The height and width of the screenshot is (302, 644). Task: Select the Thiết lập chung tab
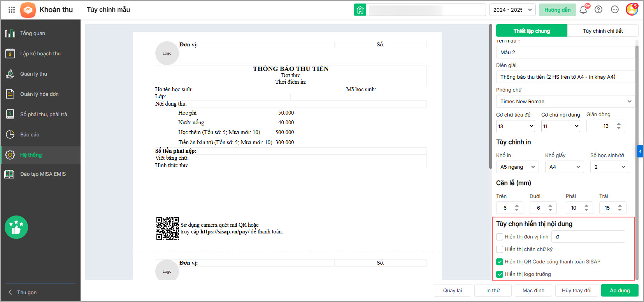tap(532, 31)
